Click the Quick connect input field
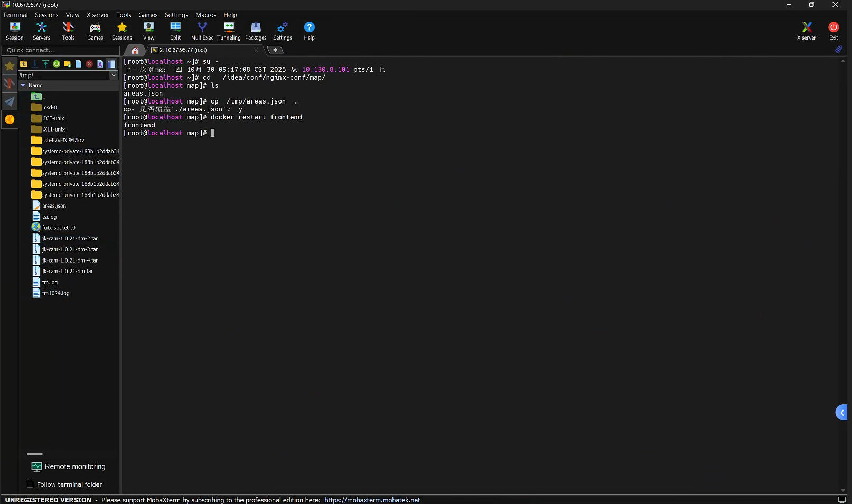Screen dimensions: 852x504 tap(60, 50)
